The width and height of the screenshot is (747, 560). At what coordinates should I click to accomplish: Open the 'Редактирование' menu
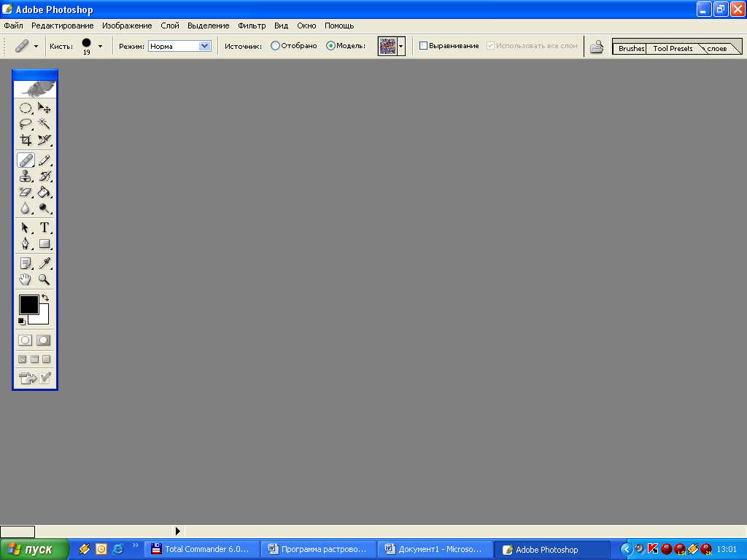tap(63, 26)
